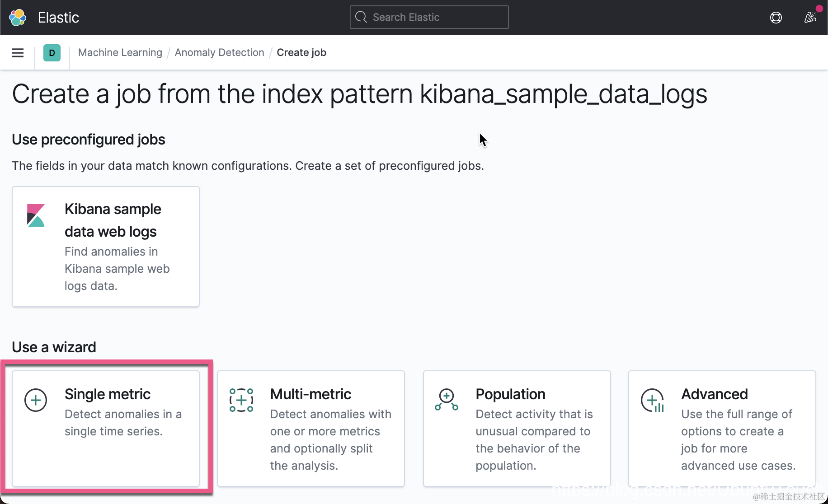Open the Advanced wizard title

pos(714,394)
